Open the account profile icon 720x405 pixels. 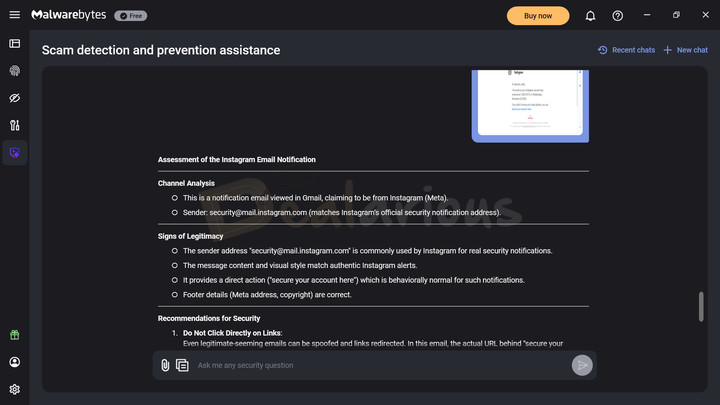pos(15,362)
